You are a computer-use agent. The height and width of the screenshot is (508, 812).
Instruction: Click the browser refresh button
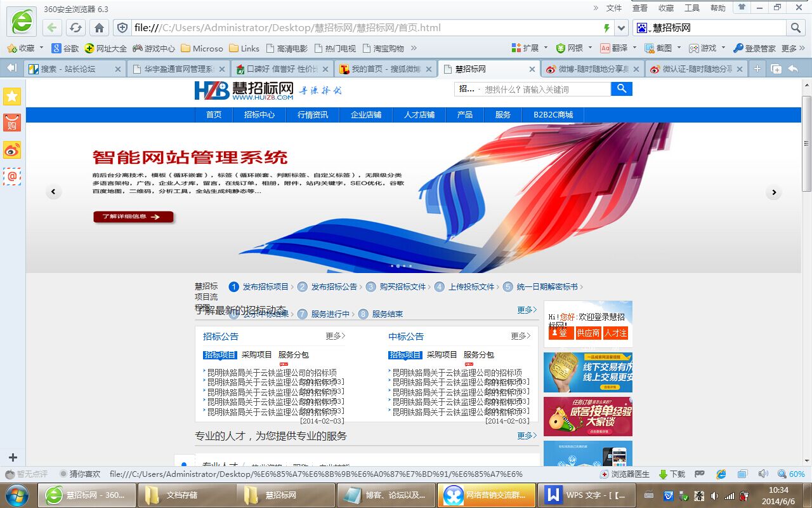click(75, 28)
